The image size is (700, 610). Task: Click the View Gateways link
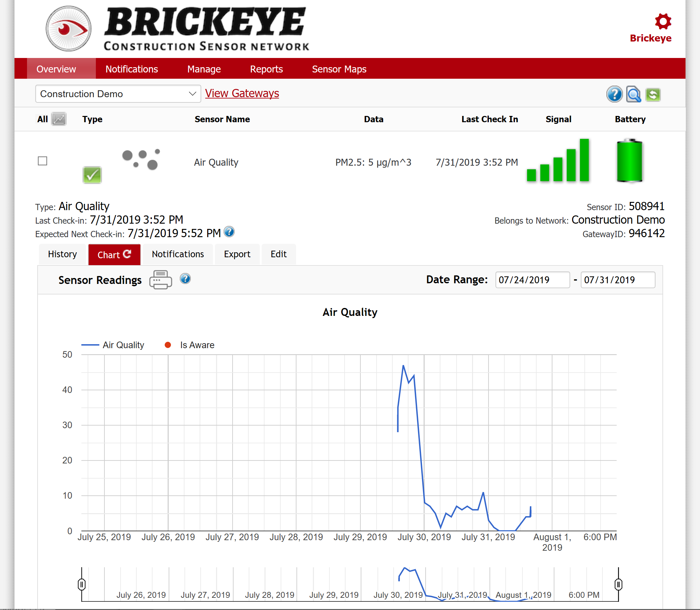(242, 93)
